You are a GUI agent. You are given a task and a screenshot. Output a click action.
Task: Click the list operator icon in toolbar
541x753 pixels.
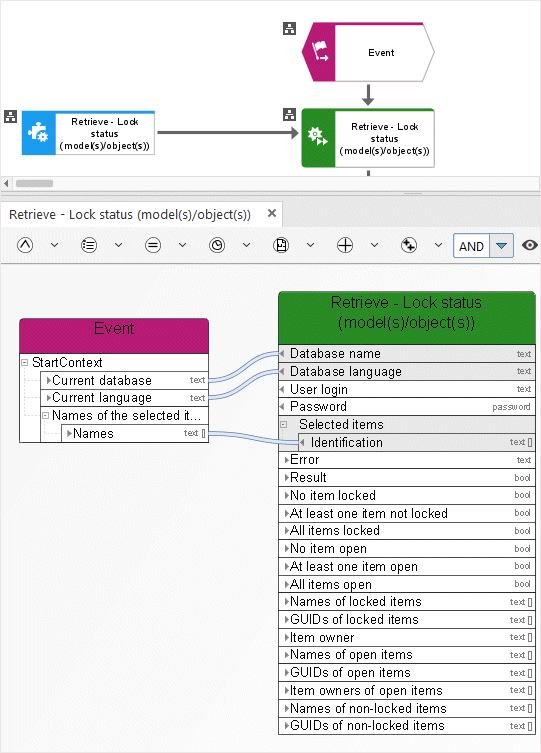tap(89, 245)
